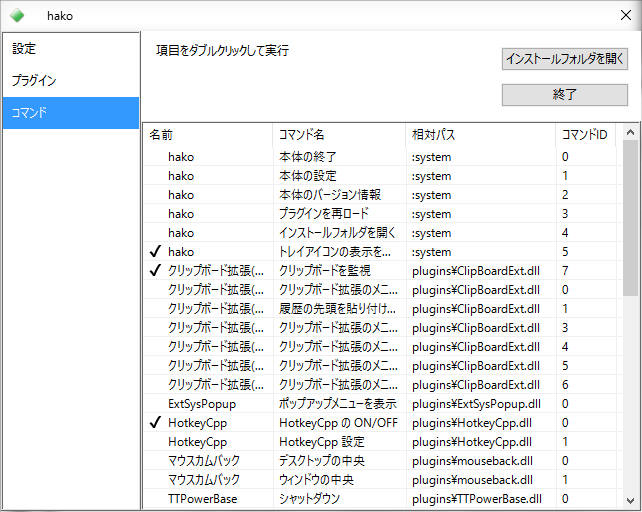Image resolution: width=642 pixels, height=512 pixels.
Task: Select インストールフォルダを開く list command
Action: pyautogui.click(x=337, y=233)
